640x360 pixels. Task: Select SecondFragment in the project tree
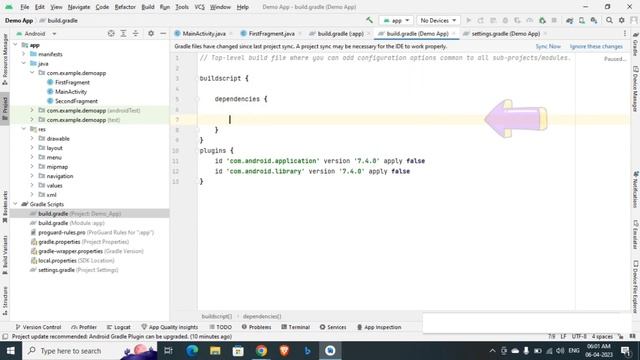[76, 101]
